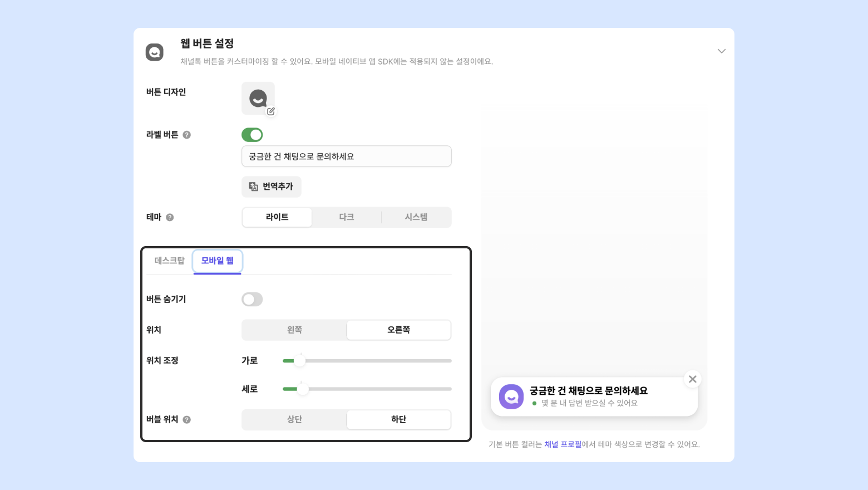Select the 모바일 웹 tab

click(218, 261)
